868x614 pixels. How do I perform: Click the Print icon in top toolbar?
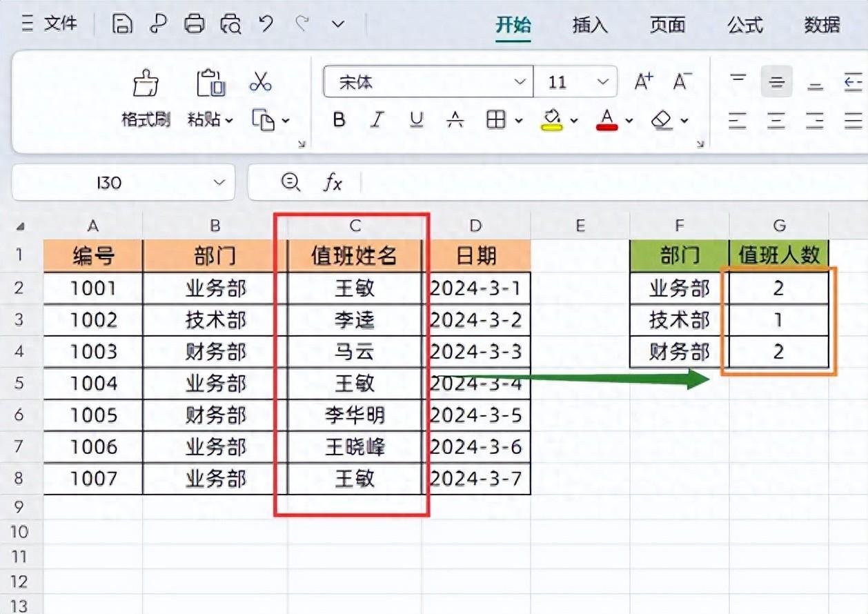point(195,25)
